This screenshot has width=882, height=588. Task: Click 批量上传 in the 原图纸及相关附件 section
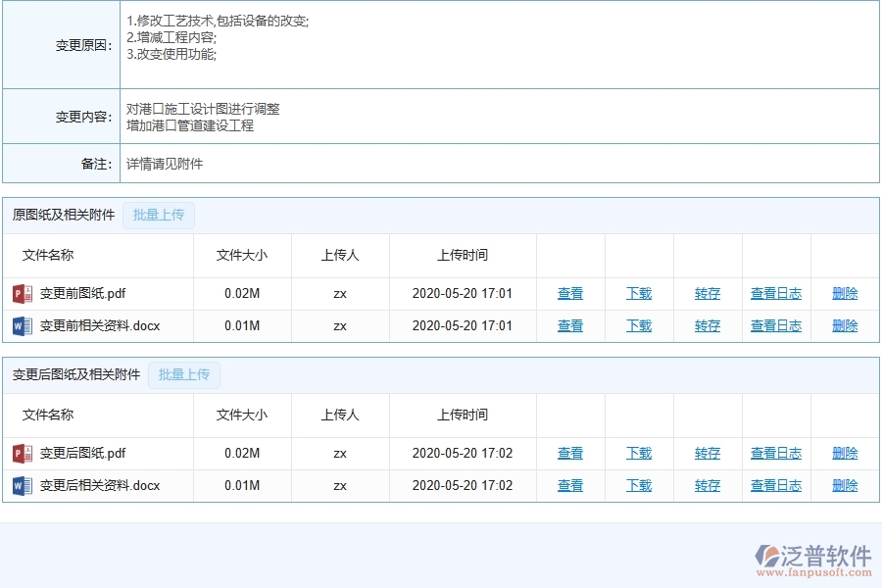[158, 216]
